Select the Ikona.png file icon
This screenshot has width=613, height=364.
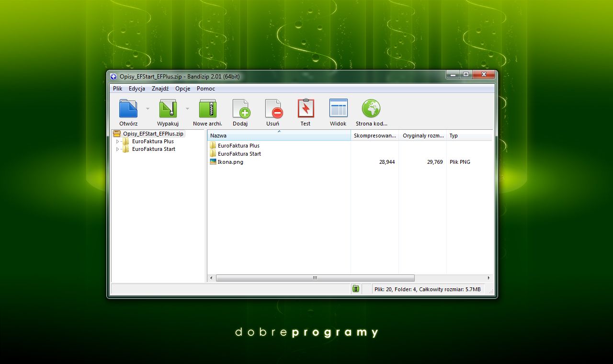[x=213, y=162]
